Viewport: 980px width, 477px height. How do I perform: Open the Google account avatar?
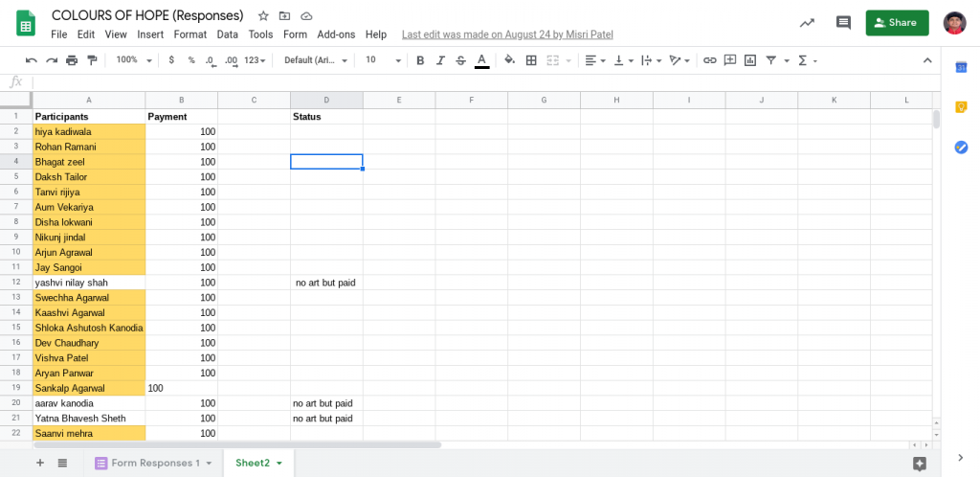pyautogui.click(x=954, y=22)
